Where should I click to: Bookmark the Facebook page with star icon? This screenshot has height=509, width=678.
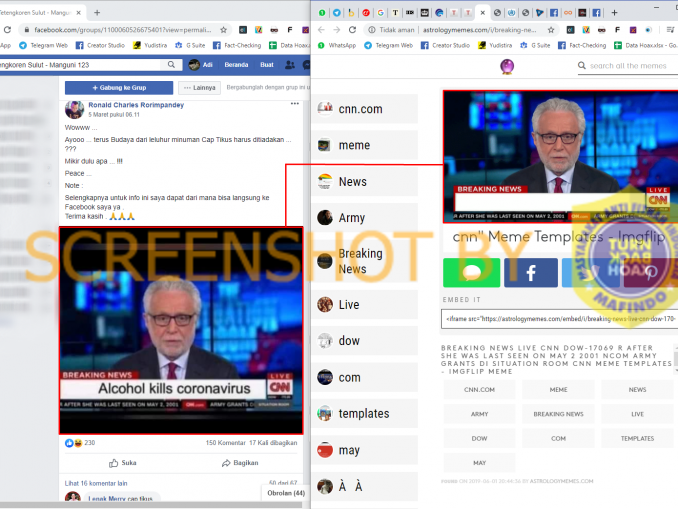coord(223,30)
